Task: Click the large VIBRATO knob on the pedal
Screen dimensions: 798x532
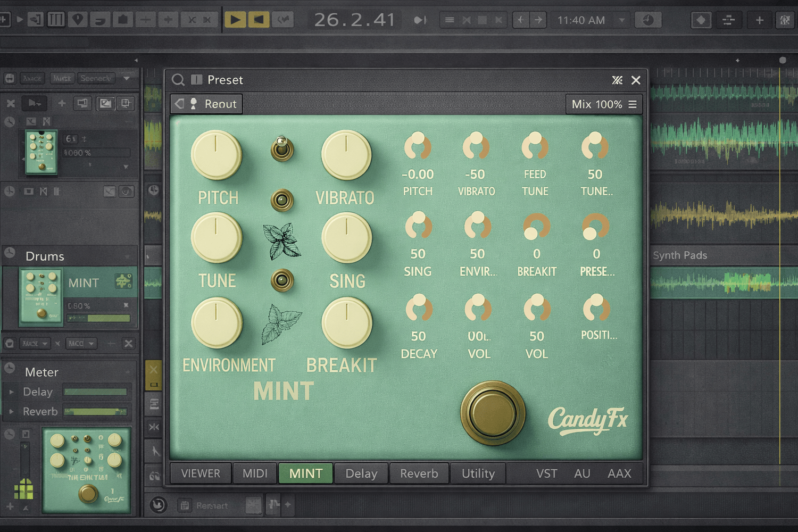Action: click(346, 155)
